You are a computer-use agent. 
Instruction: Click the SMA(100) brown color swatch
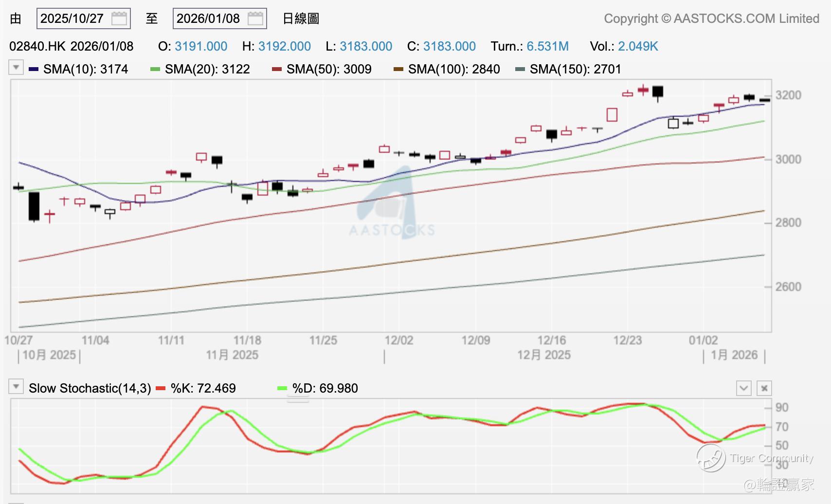click(398, 70)
